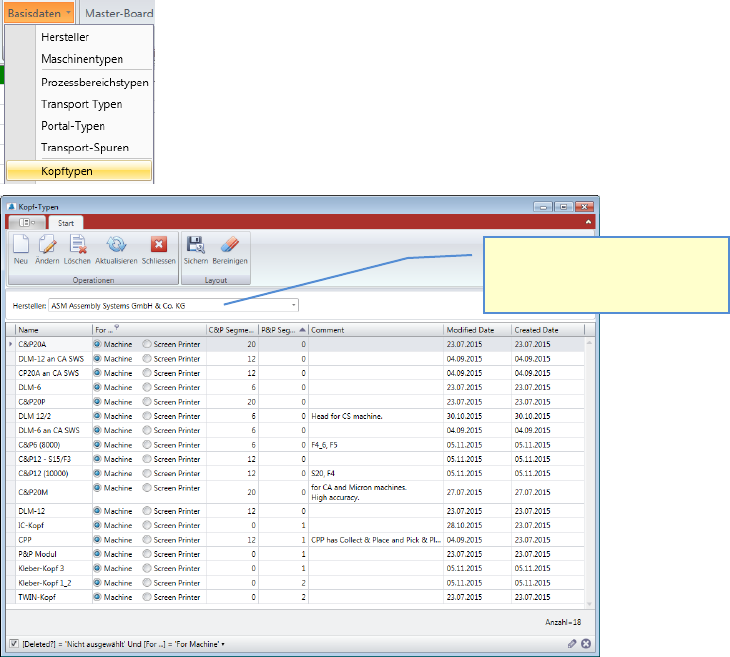Sort by P&P Seg column header
The width and height of the screenshot is (730, 657).
pyautogui.click(x=283, y=330)
